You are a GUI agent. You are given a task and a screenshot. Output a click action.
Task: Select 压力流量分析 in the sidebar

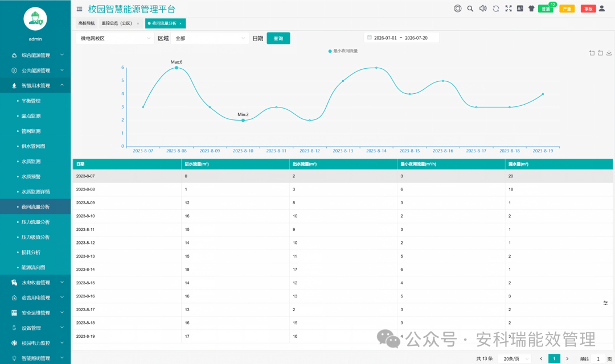[35, 222]
